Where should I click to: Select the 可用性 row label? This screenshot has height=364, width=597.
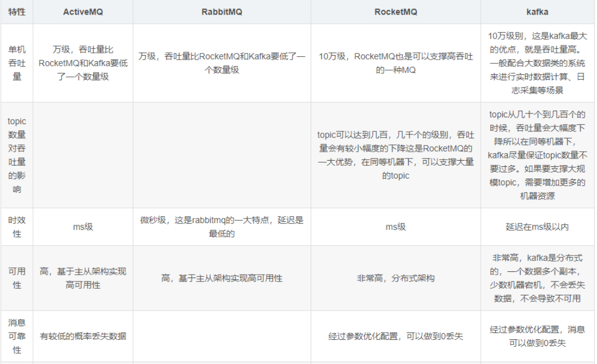click(x=17, y=278)
